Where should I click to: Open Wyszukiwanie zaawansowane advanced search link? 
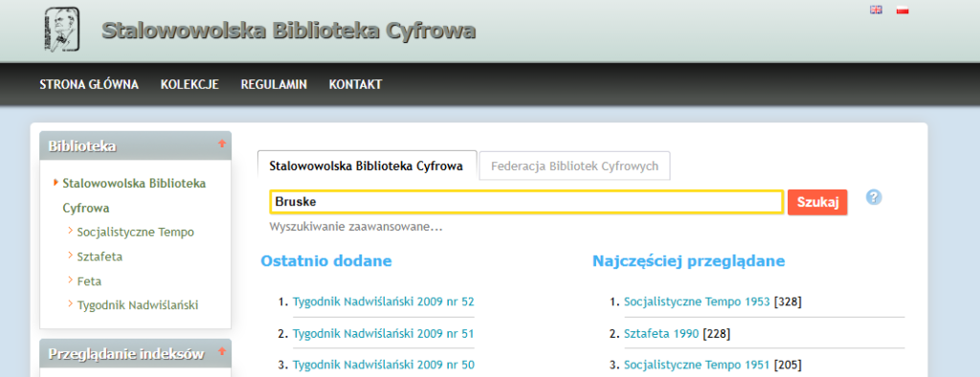pos(356,227)
